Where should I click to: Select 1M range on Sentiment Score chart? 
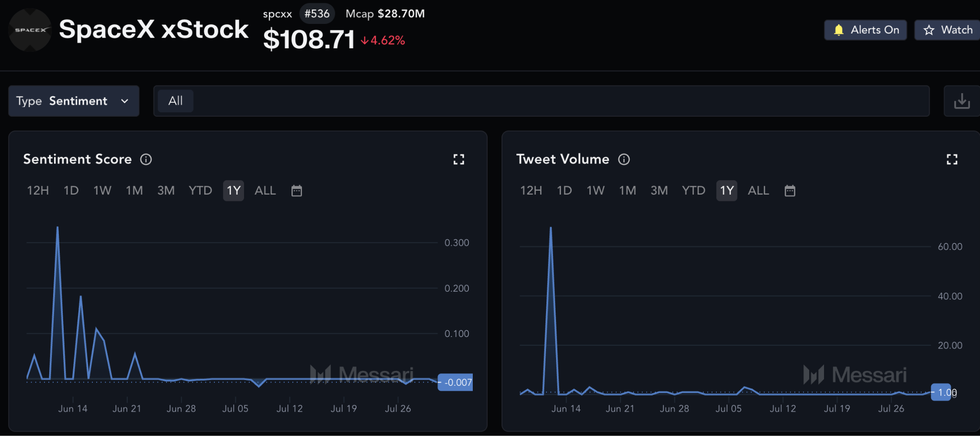coord(134,191)
